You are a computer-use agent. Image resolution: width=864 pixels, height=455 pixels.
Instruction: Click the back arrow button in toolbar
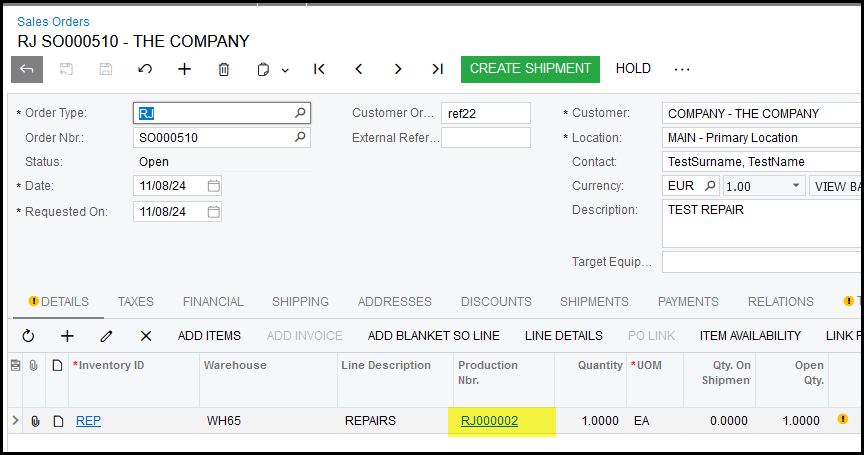[x=27, y=69]
